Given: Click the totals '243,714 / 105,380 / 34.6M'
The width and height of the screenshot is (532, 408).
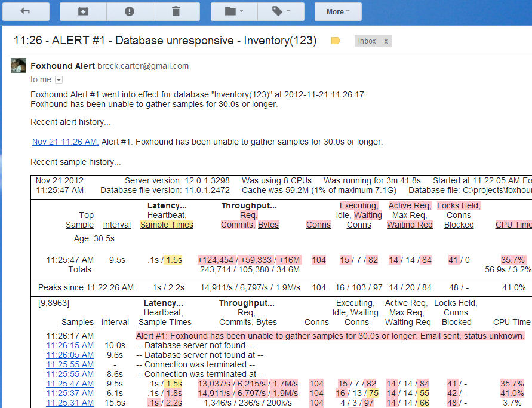Looking at the screenshot, I should click(250, 269).
